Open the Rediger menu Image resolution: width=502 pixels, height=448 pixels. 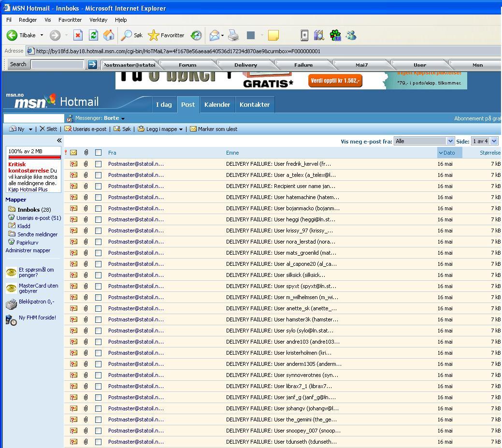[28, 20]
